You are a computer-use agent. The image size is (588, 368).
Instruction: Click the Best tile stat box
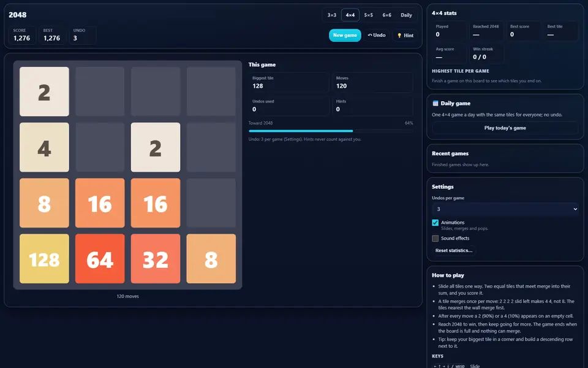point(560,31)
